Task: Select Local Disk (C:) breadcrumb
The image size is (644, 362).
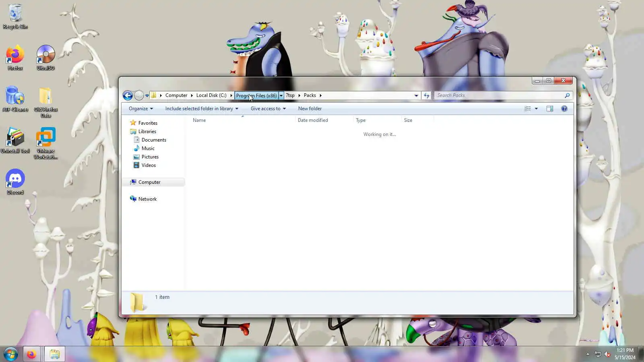Action: pyautogui.click(x=211, y=95)
